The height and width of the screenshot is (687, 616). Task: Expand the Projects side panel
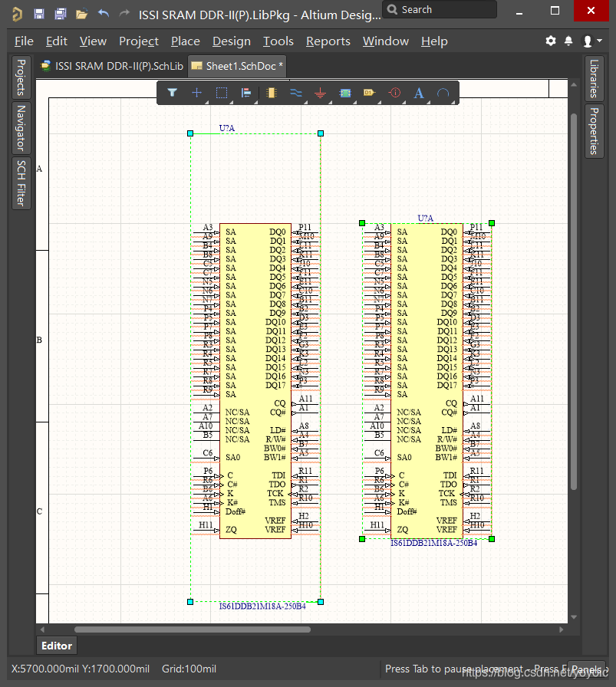pos(21,77)
